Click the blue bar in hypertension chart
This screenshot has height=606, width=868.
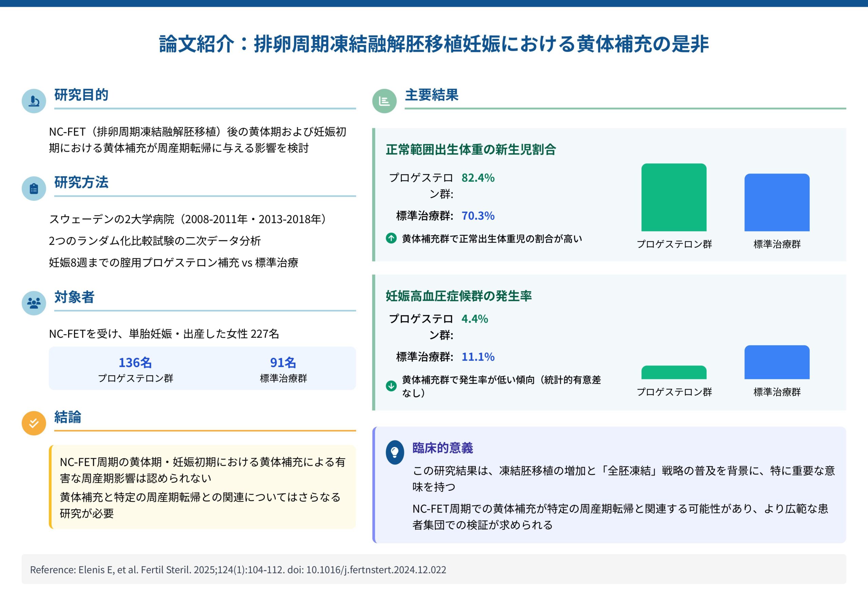[x=777, y=362]
